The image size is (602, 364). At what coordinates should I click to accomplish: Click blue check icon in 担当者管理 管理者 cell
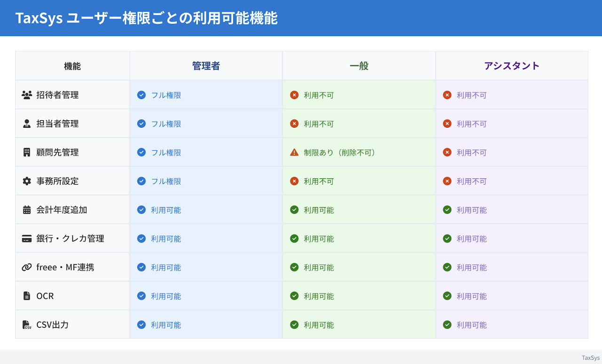(x=141, y=124)
